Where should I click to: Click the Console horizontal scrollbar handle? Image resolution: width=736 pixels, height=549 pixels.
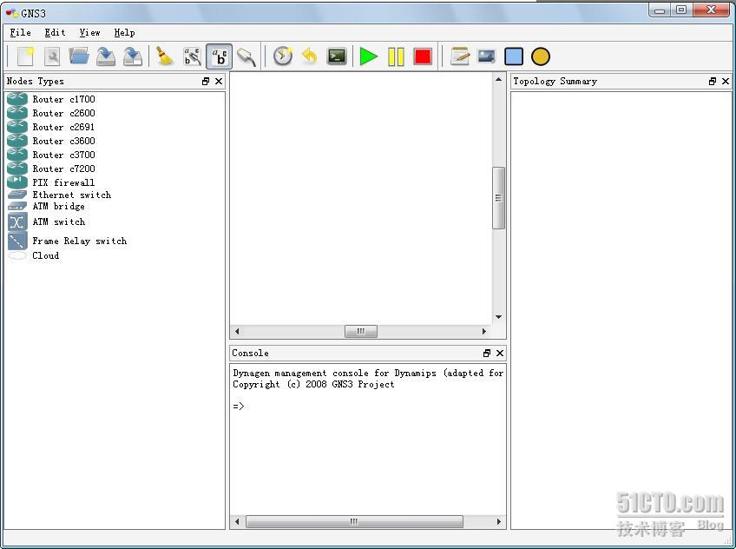point(354,521)
